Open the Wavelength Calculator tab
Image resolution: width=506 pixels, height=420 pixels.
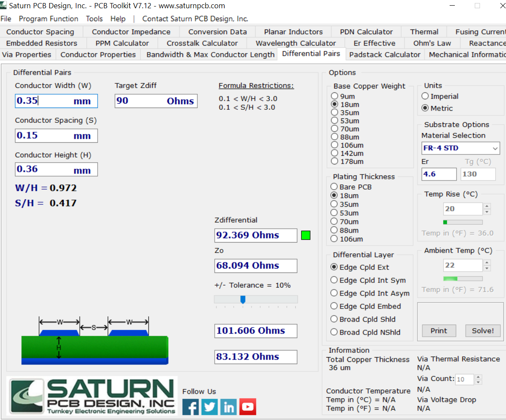point(296,43)
